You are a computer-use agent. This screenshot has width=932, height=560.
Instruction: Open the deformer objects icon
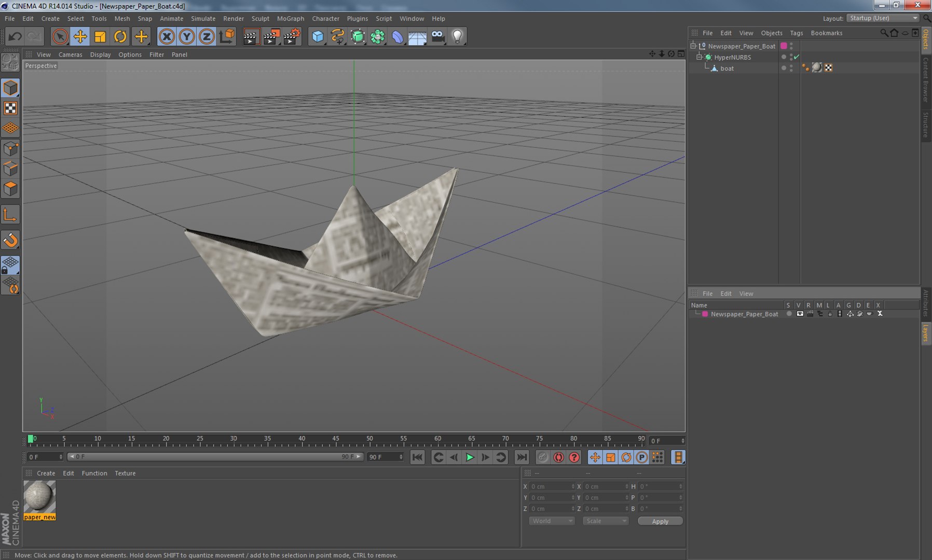point(398,36)
